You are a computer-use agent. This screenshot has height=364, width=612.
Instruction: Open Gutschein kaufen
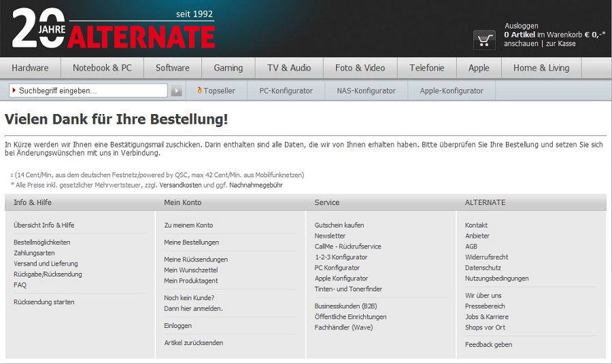pos(339,225)
